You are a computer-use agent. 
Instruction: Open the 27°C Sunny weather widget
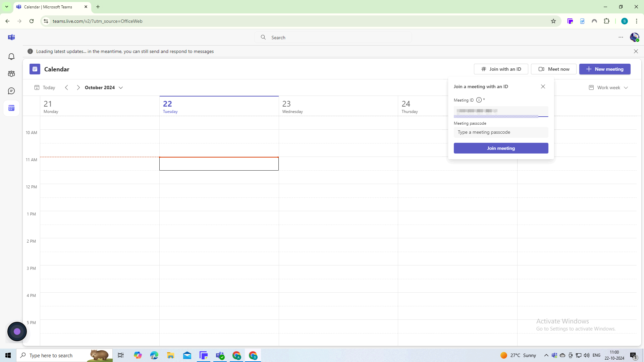click(518, 355)
